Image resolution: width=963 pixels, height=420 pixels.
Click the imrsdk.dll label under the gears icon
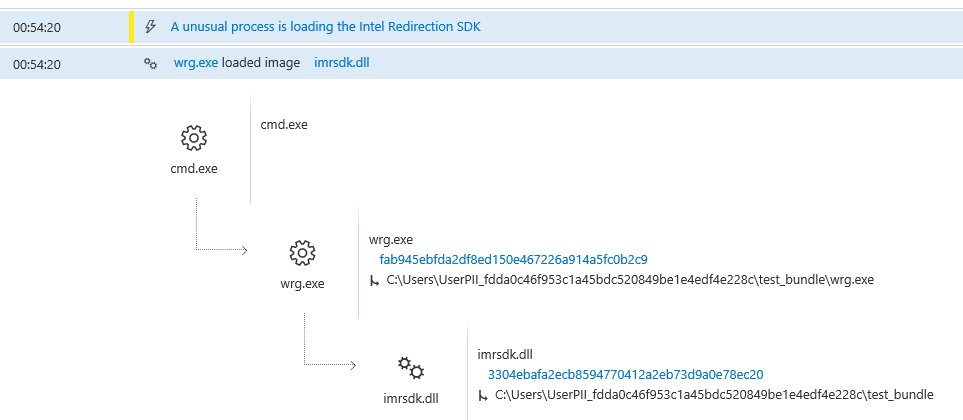coord(411,398)
